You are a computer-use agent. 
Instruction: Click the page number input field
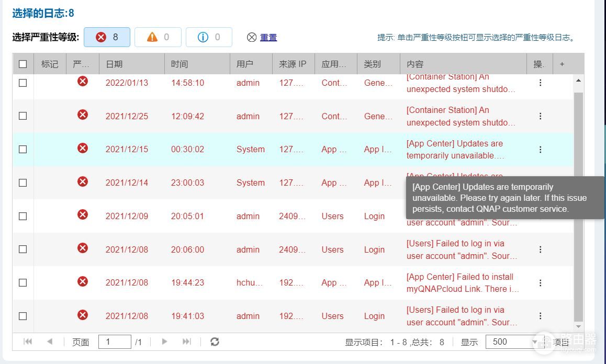[x=114, y=342]
